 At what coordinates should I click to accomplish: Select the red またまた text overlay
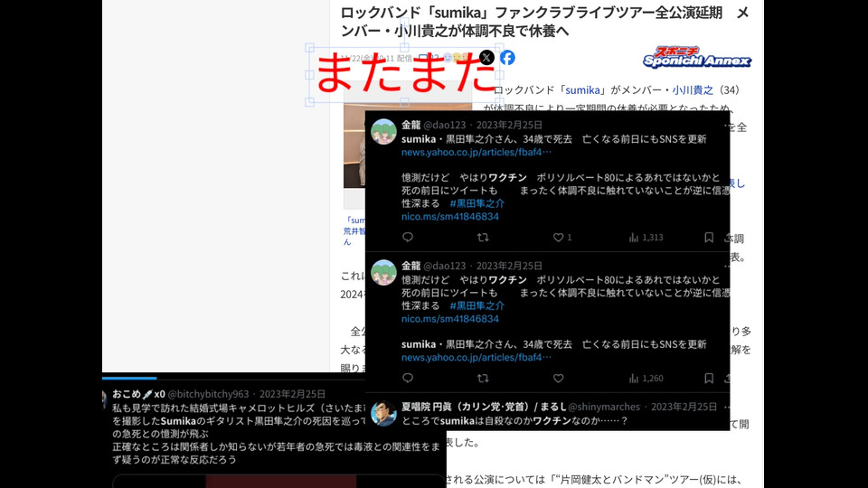click(405, 75)
